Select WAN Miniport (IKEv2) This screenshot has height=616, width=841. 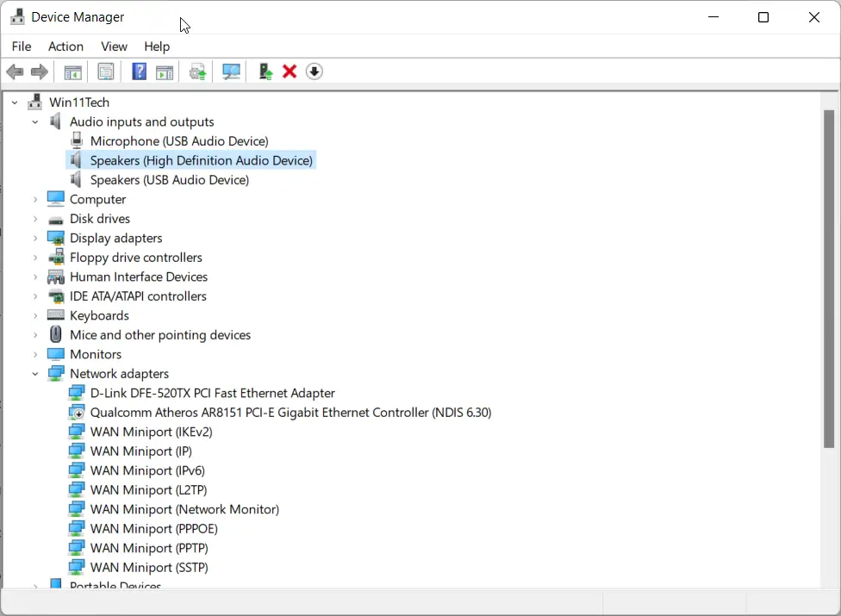point(152,432)
